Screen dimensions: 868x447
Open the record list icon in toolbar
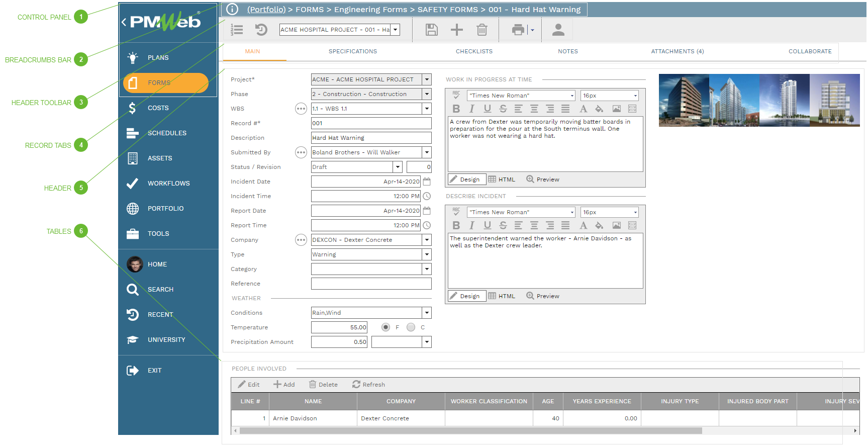tap(237, 30)
